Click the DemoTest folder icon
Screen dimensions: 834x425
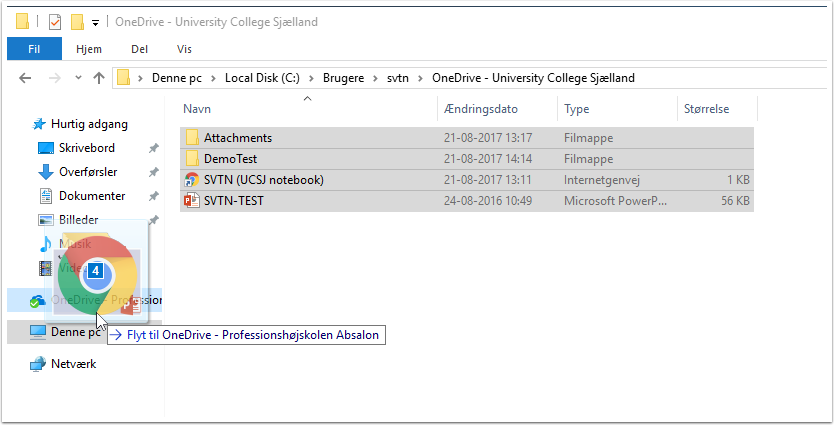(x=192, y=159)
